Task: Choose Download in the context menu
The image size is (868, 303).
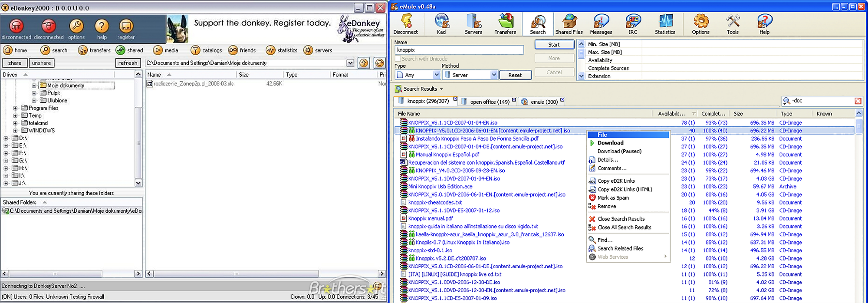Action: point(628,143)
